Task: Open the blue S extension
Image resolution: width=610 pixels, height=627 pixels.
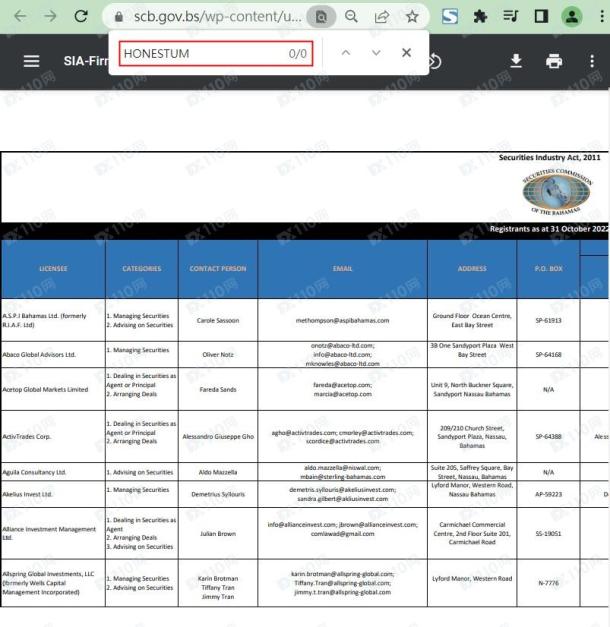Action: coord(450,16)
